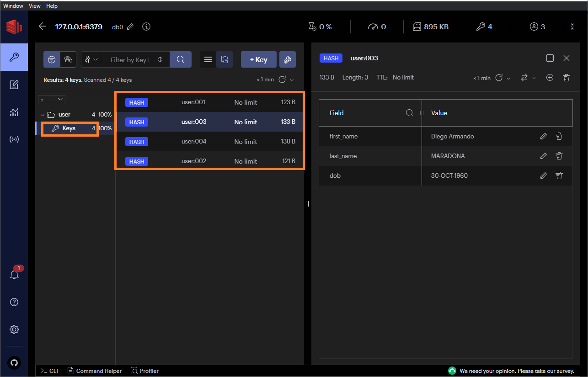
Task: Click the bulk actions icon beside + Key
Action: coord(287,59)
